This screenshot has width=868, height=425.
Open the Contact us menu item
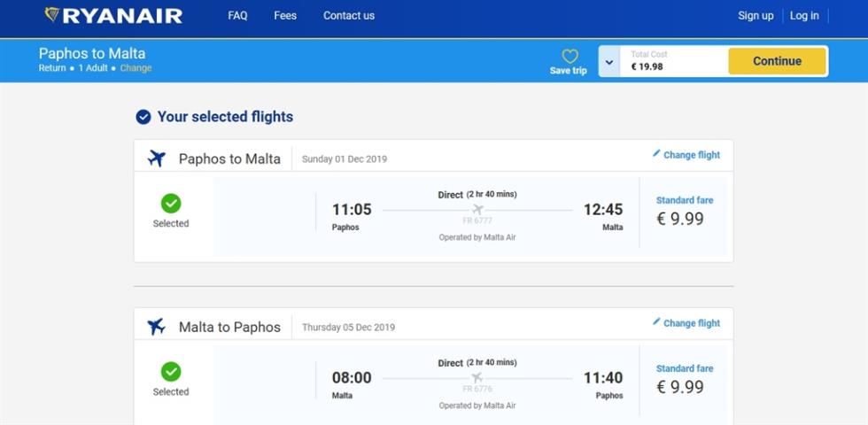coord(349,16)
